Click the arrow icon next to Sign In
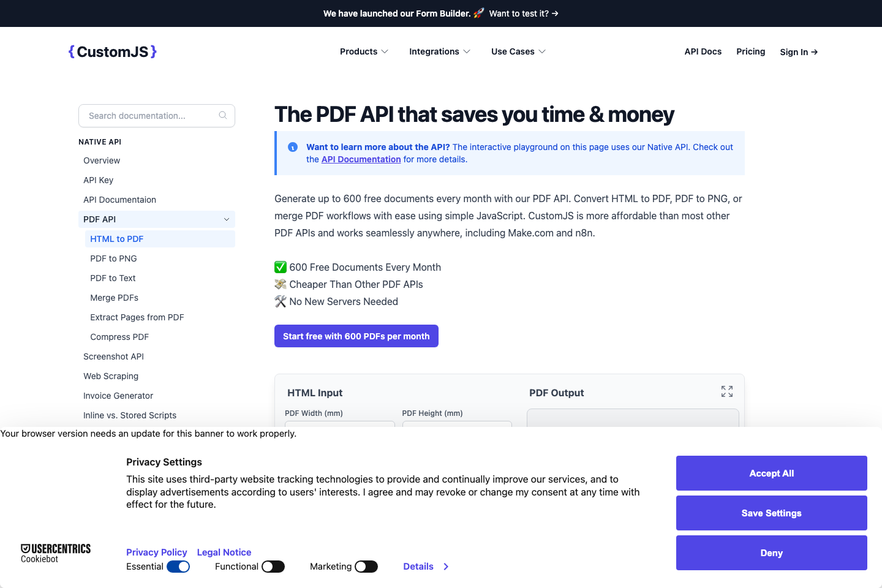Image resolution: width=882 pixels, height=588 pixels. click(x=814, y=52)
